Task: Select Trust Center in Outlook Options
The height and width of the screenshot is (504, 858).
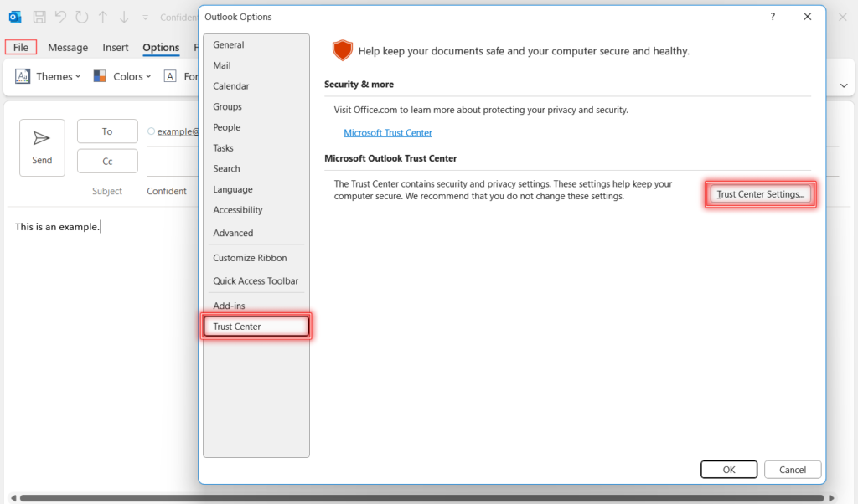Action: pyautogui.click(x=256, y=327)
